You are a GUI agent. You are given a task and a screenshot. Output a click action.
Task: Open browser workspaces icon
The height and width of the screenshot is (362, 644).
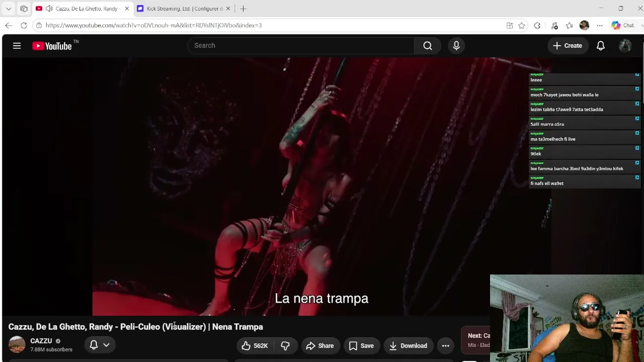(24, 9)
